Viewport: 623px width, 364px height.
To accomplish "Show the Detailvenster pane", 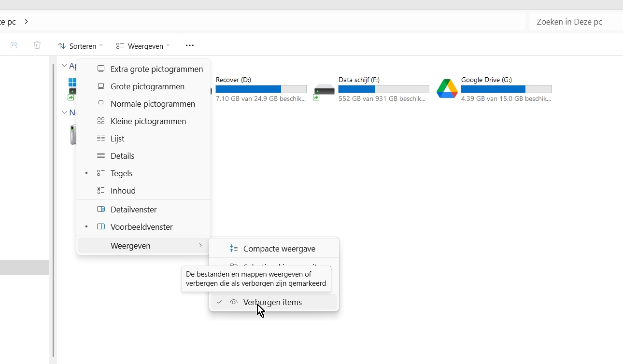I will tap(133, 210).
